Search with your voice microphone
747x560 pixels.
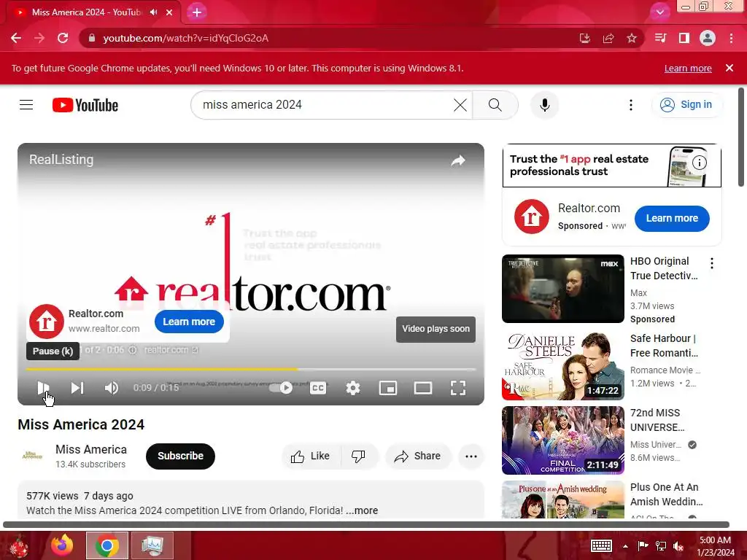pyautogui.click(x=544, y=105)
